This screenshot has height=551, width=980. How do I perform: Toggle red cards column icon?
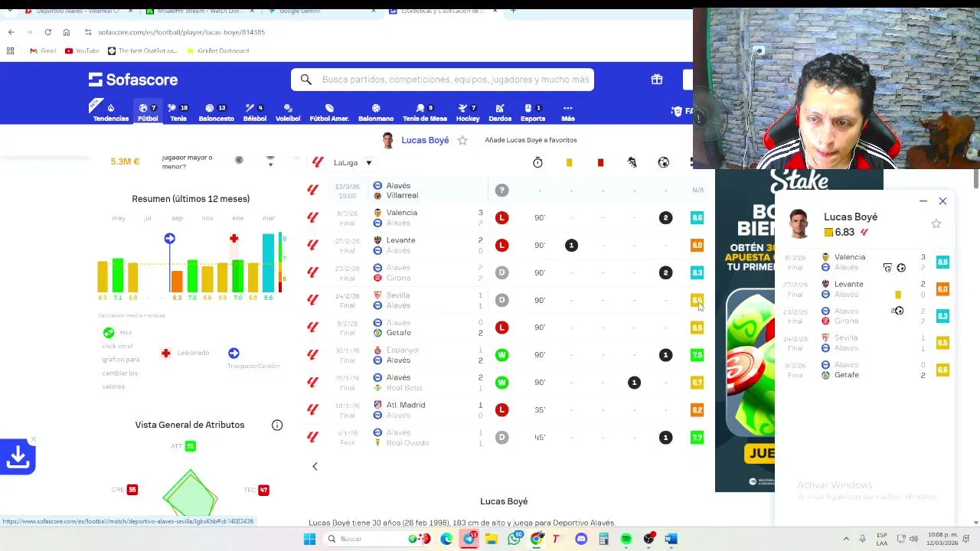coord(600,162)
